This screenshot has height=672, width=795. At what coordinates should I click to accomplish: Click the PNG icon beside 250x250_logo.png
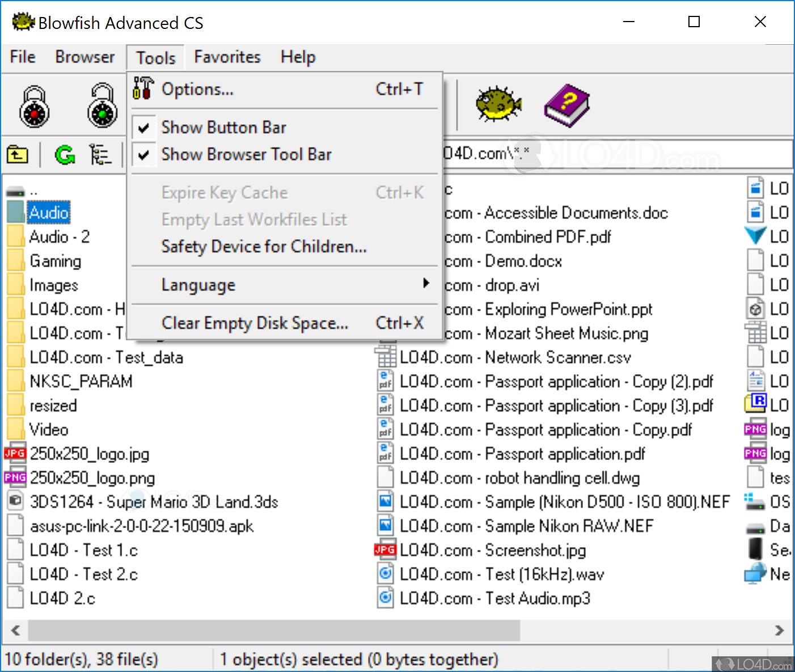pyautogui.click(x=15, y=477)
